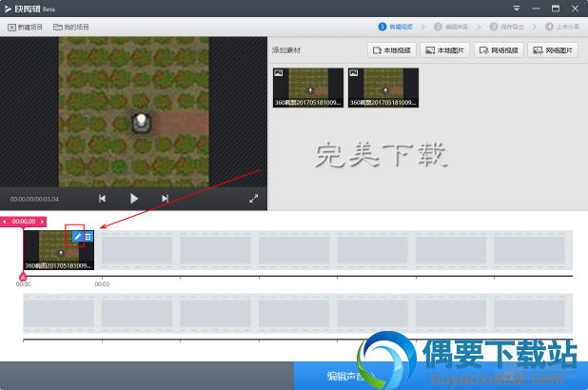Go to step 3 保存导出 tab
This screenshot has width=588, height=390.
[x=506, y=27]
